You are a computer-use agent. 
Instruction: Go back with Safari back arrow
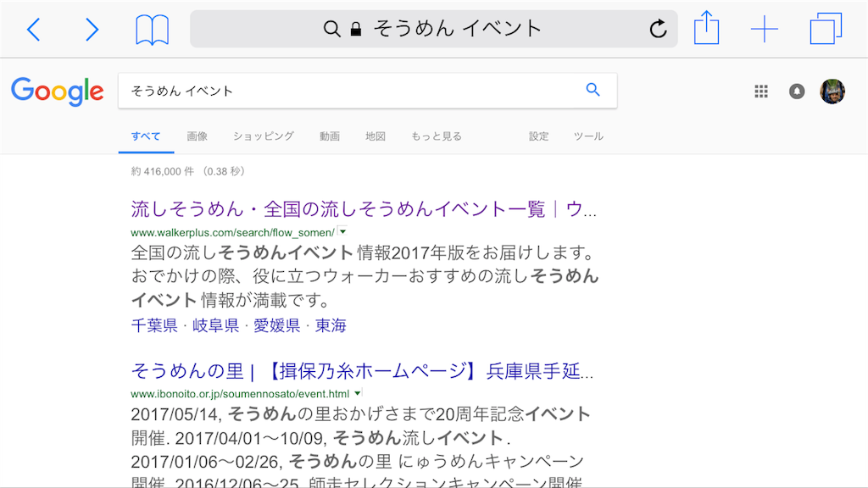pyautogui.click(x=34, y=30)
